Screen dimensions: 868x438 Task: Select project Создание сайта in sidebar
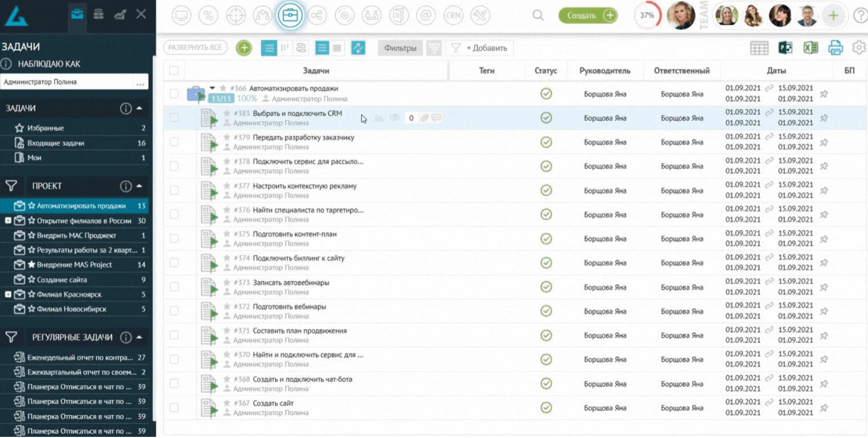click(74, 280)
